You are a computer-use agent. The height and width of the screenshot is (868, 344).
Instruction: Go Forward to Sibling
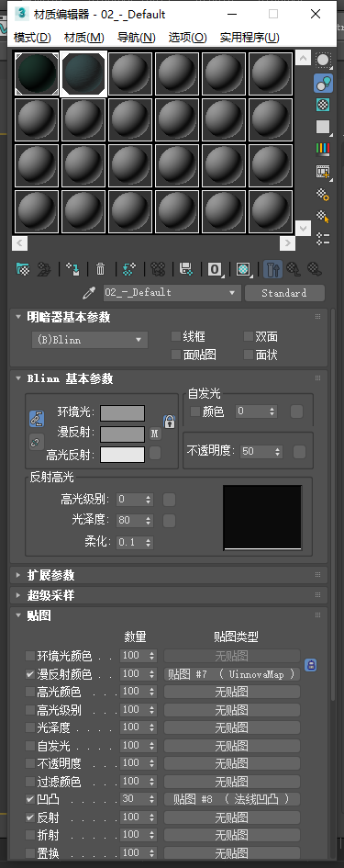pyautogui.click(x=315, y=269)
